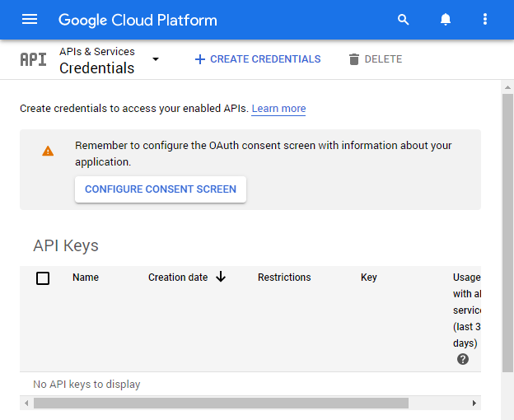The height and width of the screenshot is (420, 514).
Task: Click the horizontal scrollbar right arrow
Action: (474, 403)
